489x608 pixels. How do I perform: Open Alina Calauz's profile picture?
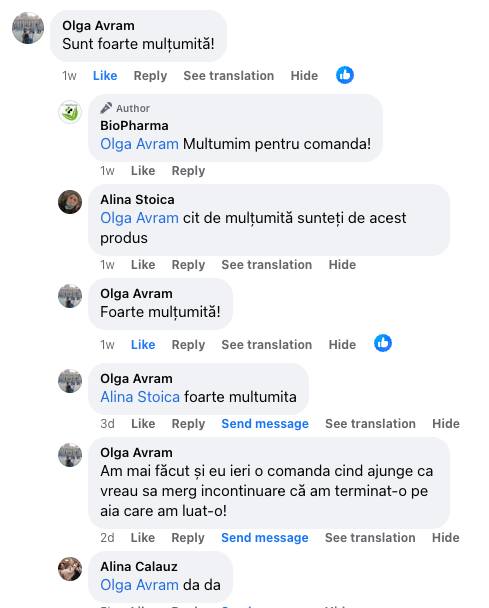pos(70,569)
